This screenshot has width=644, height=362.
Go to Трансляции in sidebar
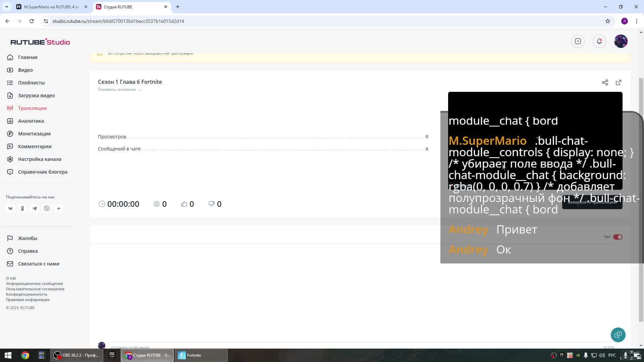coord(32,108)
